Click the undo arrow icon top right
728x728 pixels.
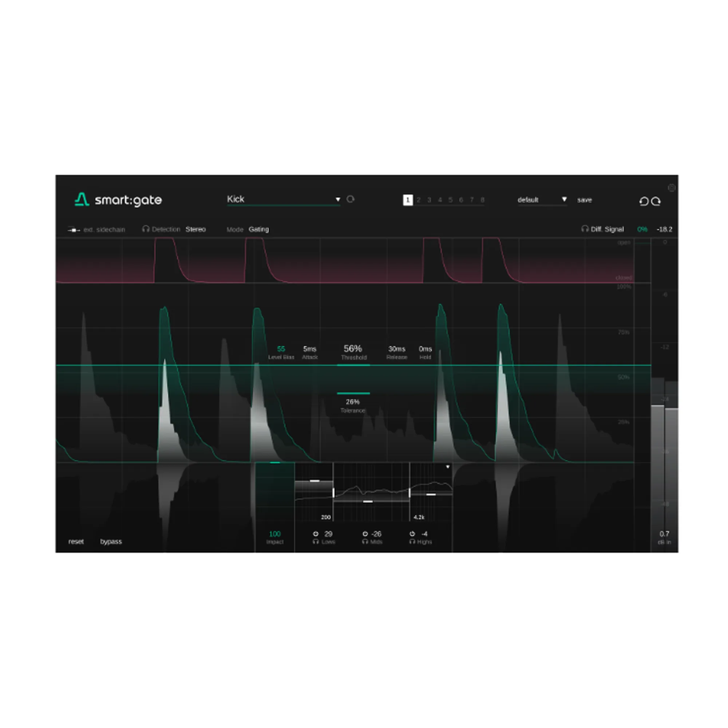pyautogui.click(x=644, y=202)
